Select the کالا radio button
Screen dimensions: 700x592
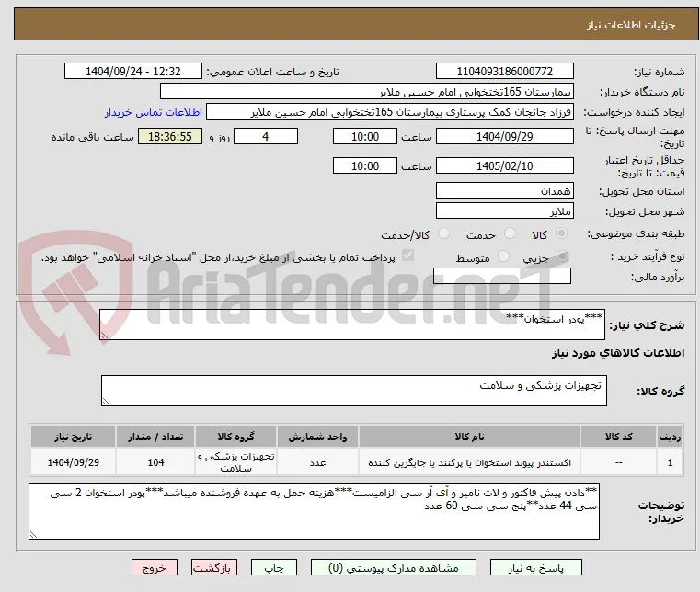coord(562,233)
